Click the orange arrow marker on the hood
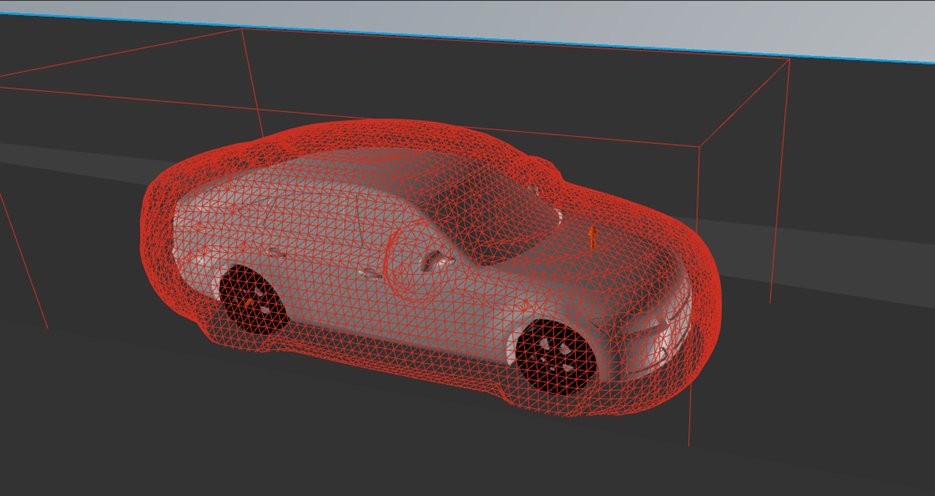This screenshot has width=935, height=496. pyautogui.click(x=592, y=236)
